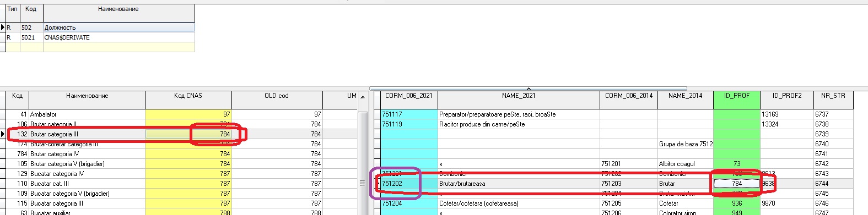The width and height of the screenshot is (868, 215).
Task: Click the OLD cod column header
Action: 277,100
